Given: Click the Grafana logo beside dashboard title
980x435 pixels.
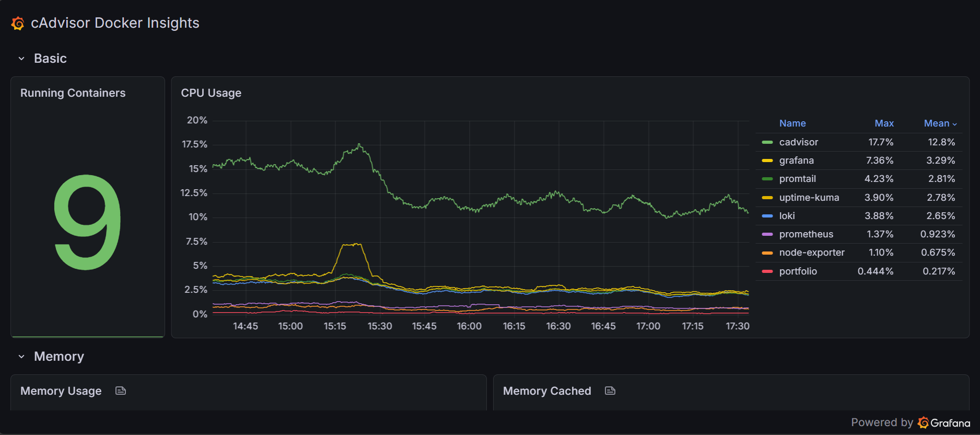Looking at the screenshot, I should [18, 24].
